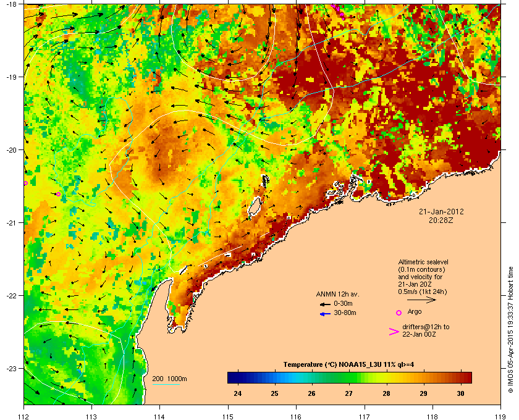This screenshot has height=420, width=519.
Task: Click the latitude axis label -19
Action: click(11, 77)
